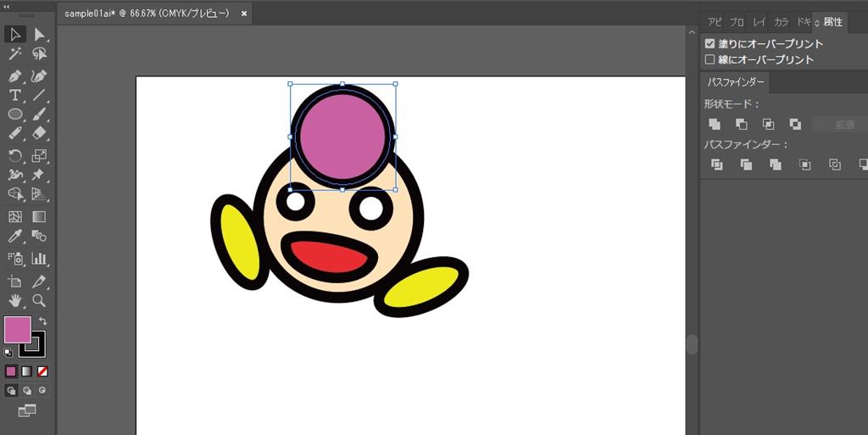Swap fill and stroke with arrow icon
Screen dimensions: 868x435
coord(42,321)
